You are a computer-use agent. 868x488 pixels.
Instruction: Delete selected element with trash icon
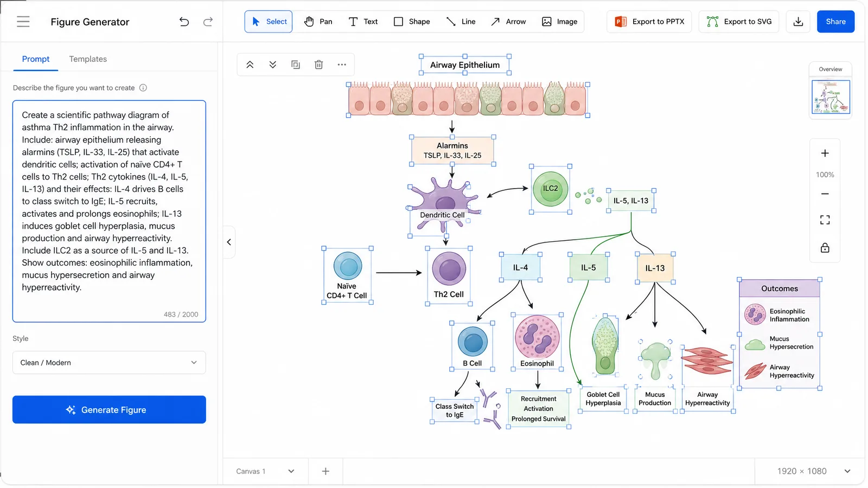pyautogui.click(x=319, y=65)
